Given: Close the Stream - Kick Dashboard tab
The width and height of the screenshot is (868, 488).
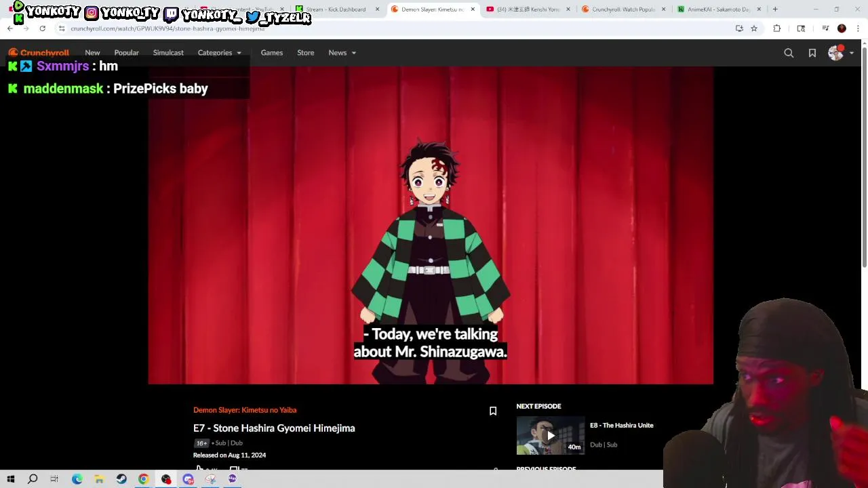Looking at the screenshot, I should pyautogui.click(x=377, y=9).
